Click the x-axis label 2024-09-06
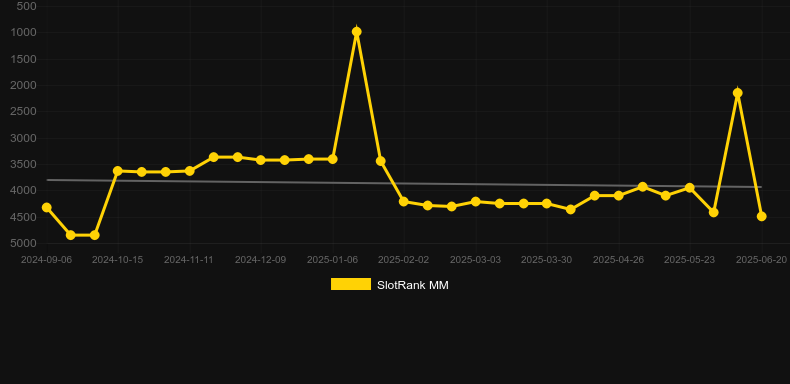 pos(46,260)
